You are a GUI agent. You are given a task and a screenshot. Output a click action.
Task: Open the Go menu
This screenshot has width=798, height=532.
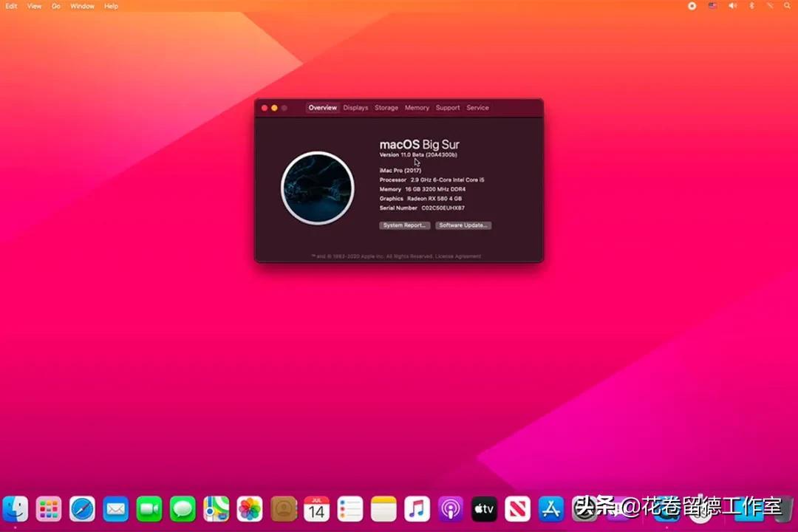(x=56, y=6)
